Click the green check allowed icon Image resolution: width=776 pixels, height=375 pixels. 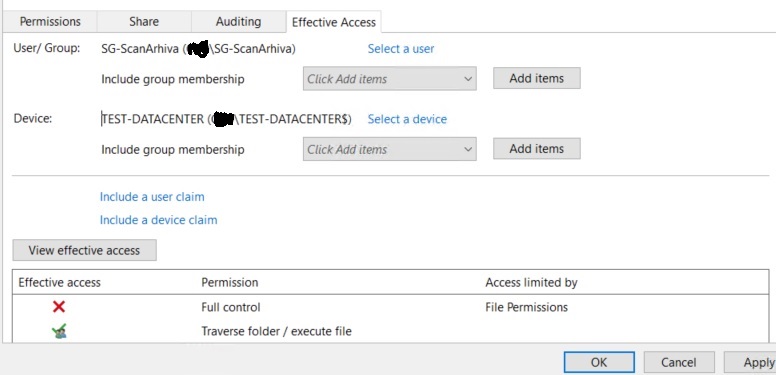59,331
